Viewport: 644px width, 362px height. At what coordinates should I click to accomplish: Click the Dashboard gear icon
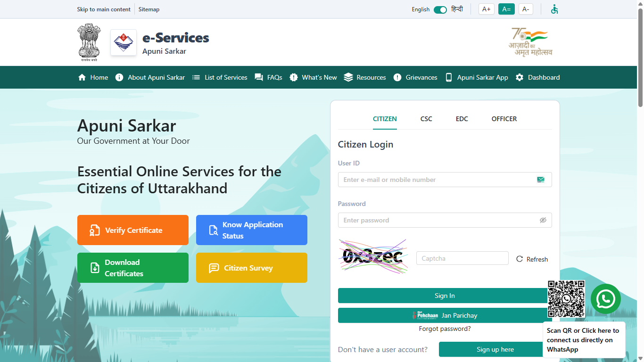coord(520,77)
